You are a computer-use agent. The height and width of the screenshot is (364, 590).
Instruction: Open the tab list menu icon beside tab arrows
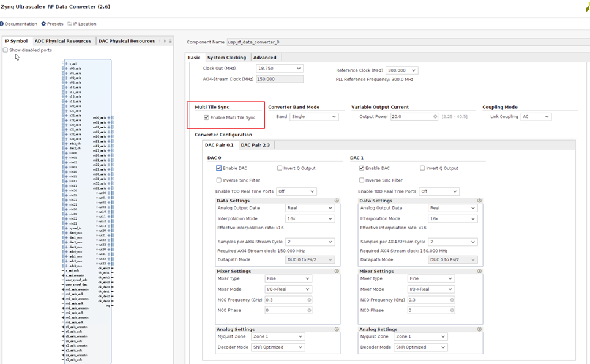170,41
